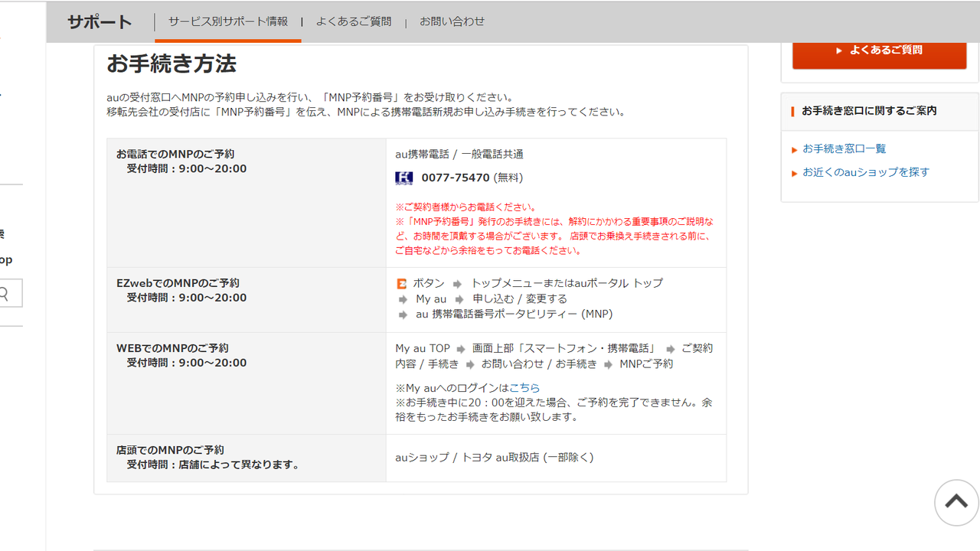This screenshot has width=980, height=551.
Task: Click the orange arrow beside お近くのauショップを探す
Action: point(795,174)
